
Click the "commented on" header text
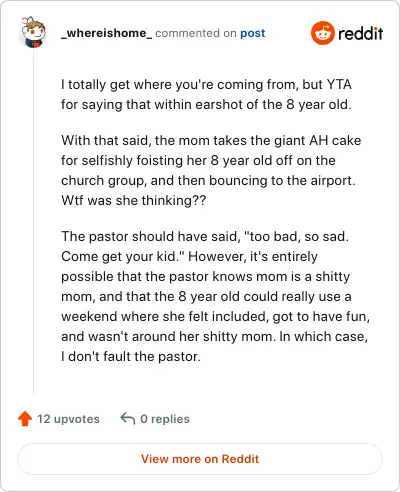pyautogui.click(x=196, y=33)
